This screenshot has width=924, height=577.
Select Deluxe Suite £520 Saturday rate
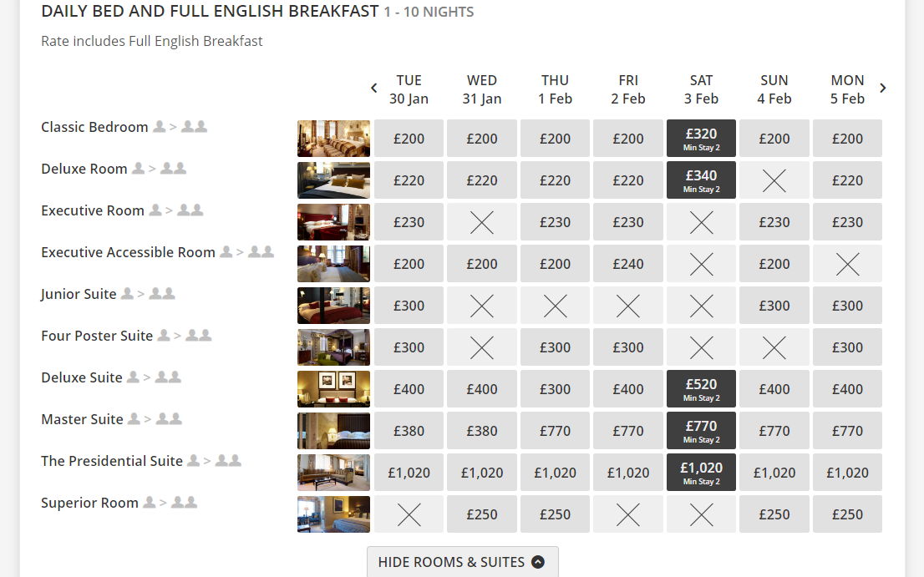[701, 389]
